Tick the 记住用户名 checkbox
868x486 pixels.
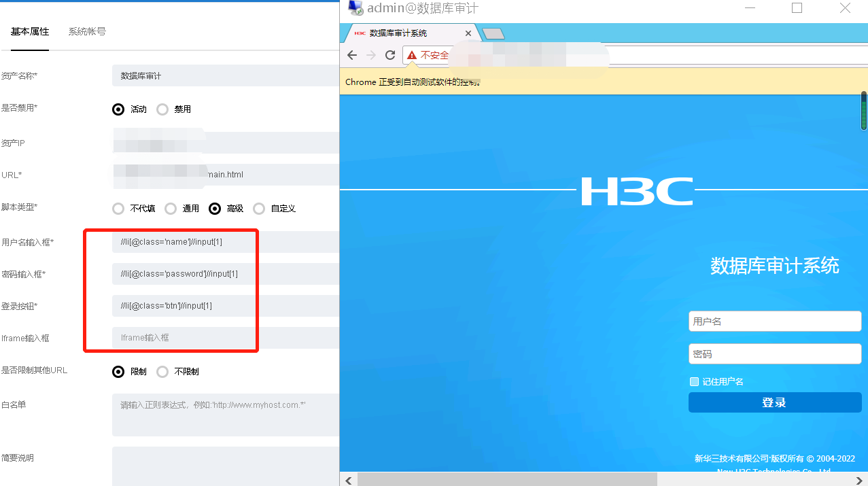(x=694, y=381)
